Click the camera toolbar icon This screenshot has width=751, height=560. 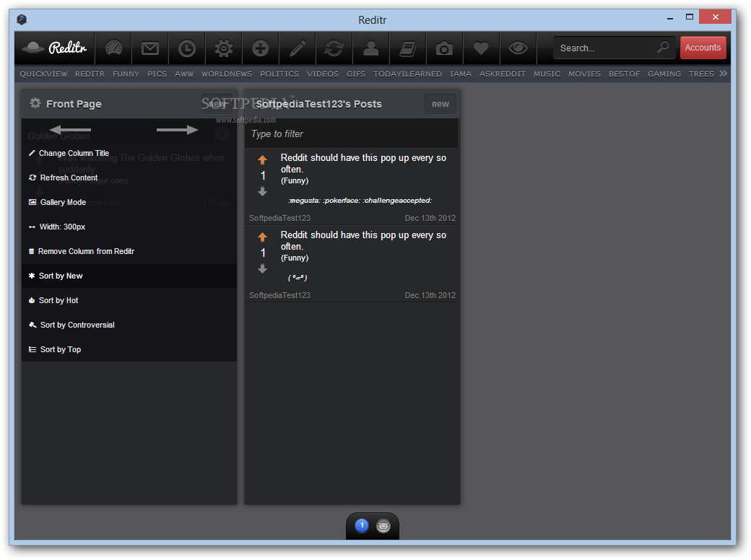click(445, 48)
